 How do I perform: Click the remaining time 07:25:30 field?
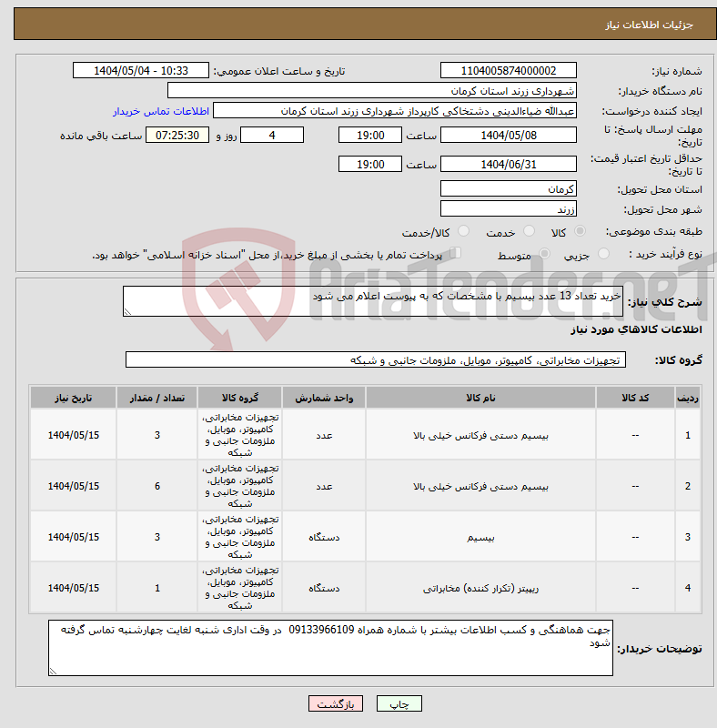[x=177, y=135]
